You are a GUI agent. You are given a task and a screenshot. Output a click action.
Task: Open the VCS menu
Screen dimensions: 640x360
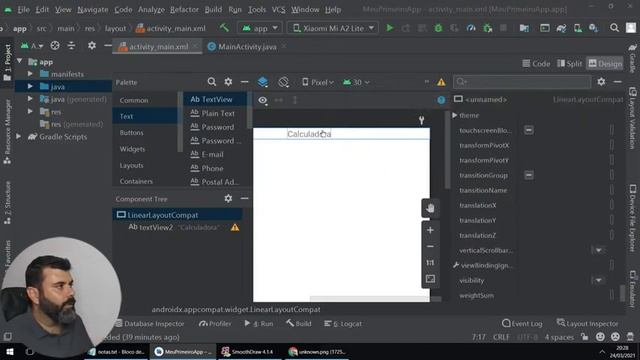[278, 9]
